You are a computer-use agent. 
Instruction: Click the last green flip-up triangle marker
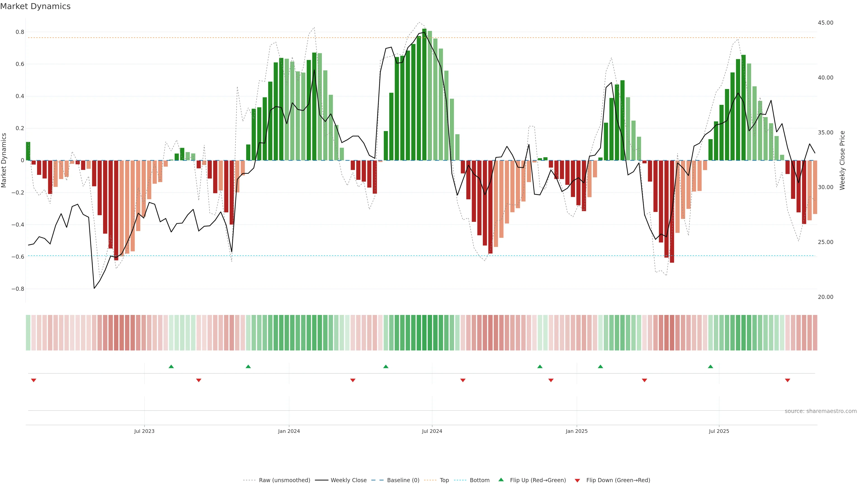click(710, 366)
